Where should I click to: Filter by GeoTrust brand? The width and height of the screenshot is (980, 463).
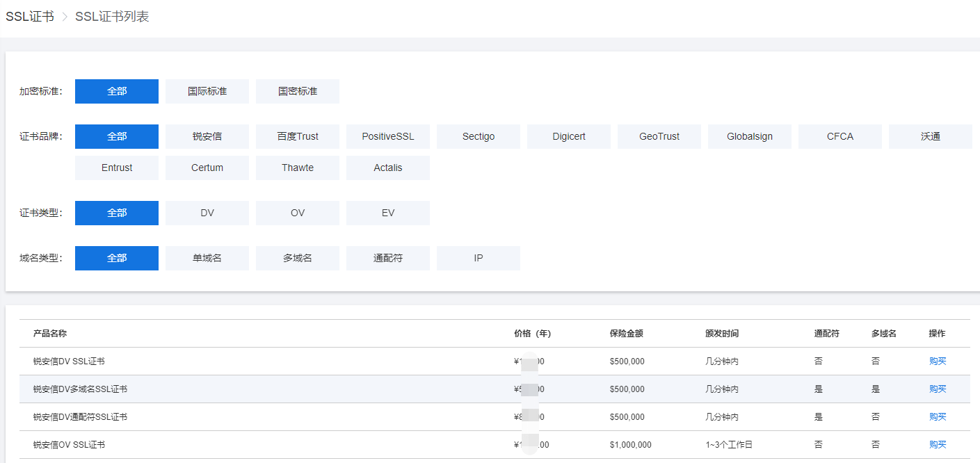pyautogui.click(x=659, y=136)
